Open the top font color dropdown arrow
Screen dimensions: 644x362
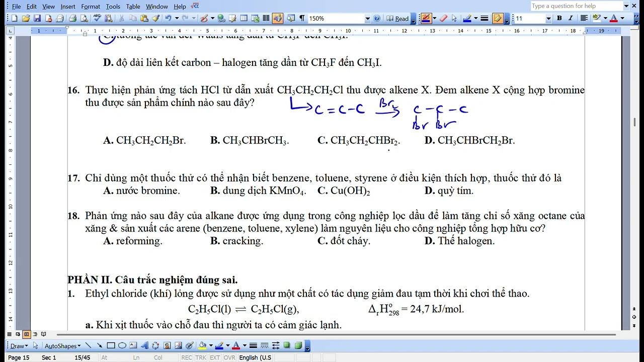coord(622,19)
